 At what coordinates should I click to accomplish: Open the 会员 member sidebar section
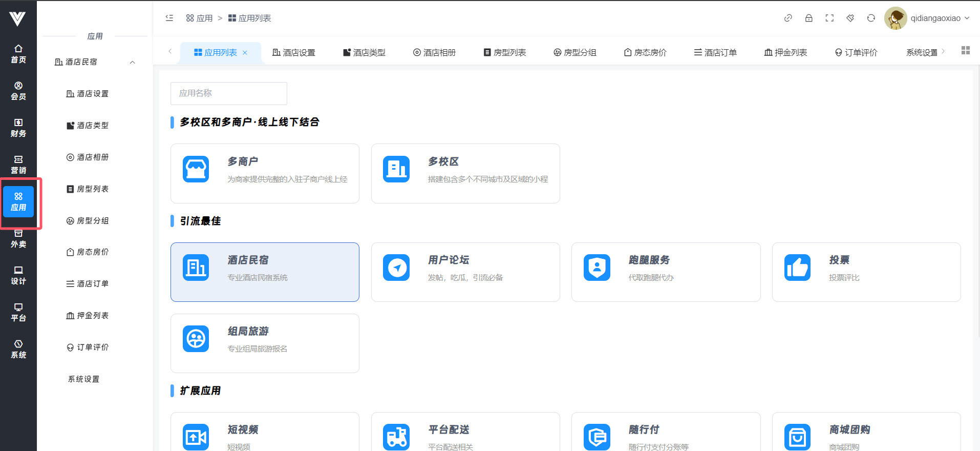18,91
